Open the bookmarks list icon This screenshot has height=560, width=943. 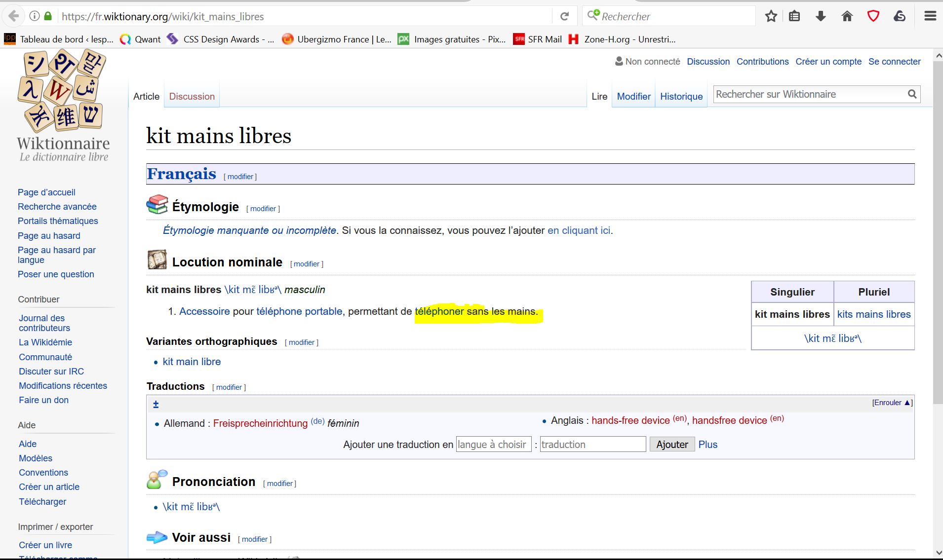pyautogui.click(x=794, y=16)
